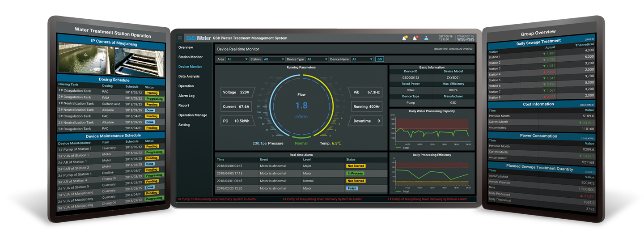Click the Current 67.6A parameter box
644x242 pixels.
tap(236, 107)
